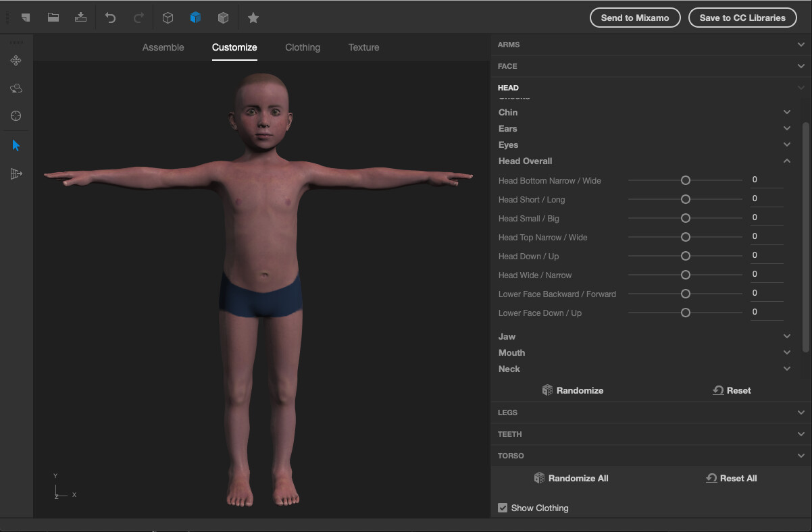Click the character's head in the viewport
Screen dimensions: 812x532
[261, 113]
